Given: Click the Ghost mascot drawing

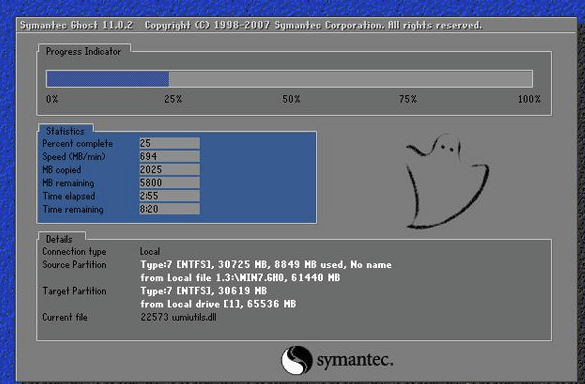Looking at the screenshot, I should pos(447,181).
